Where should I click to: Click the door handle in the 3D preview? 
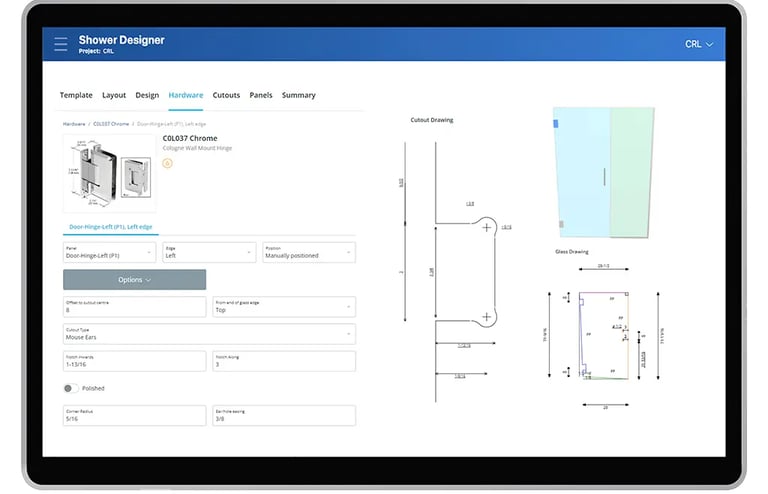pos(604,177)
